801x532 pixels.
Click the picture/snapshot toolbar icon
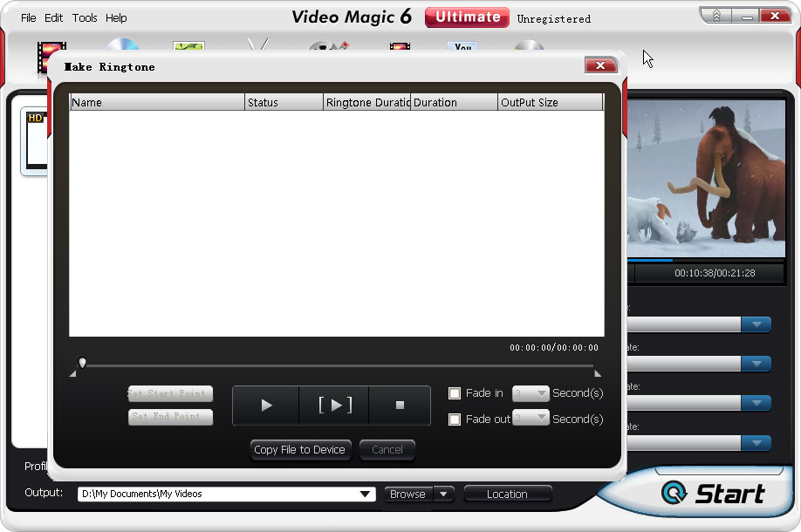click(188, 45)
